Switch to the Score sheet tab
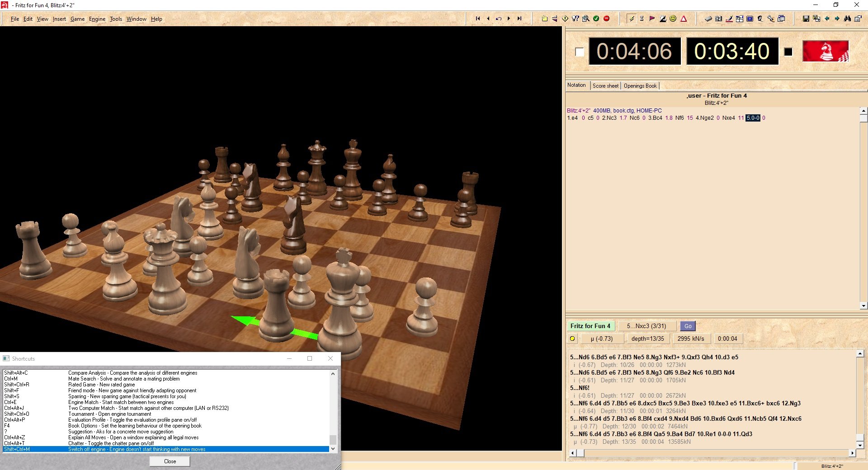Screen dimensions: 868x470 coord(605,85)
